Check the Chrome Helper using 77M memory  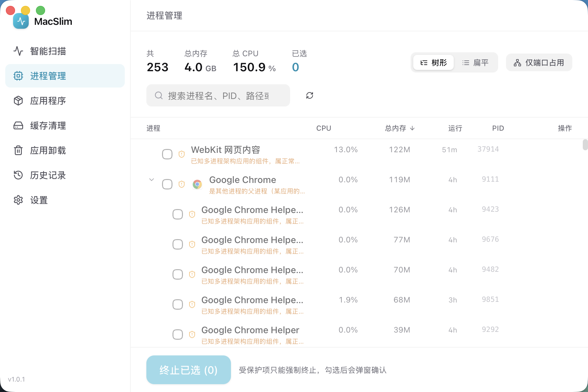tap(178, 244)
